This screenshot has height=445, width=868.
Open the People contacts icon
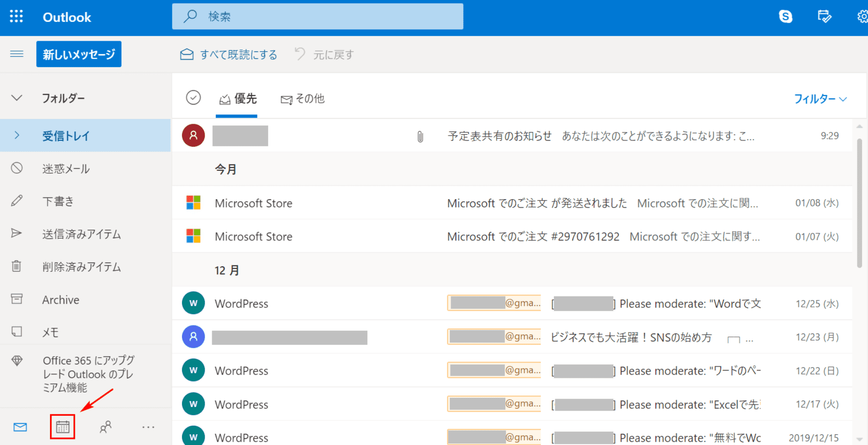pos(106,427)
